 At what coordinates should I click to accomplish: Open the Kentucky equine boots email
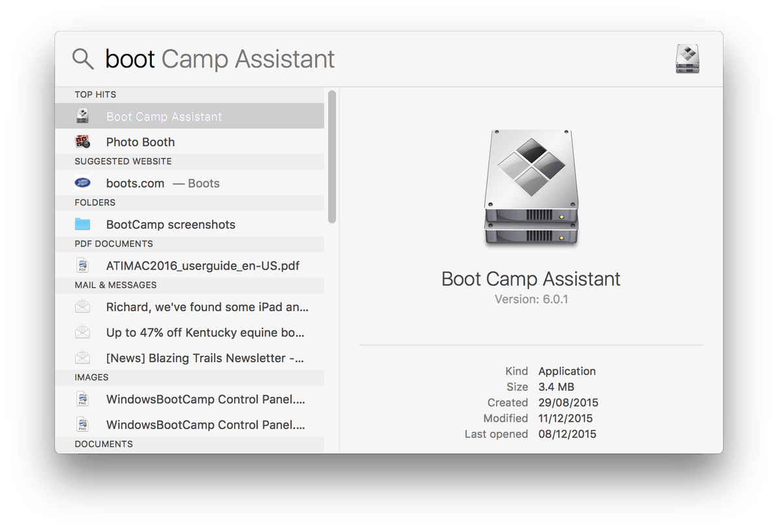pyautogui.click(x=205, y=333)
